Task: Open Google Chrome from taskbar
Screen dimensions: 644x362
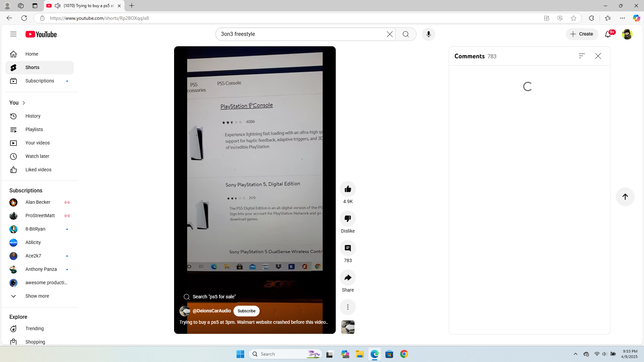Action: (x=404, y=354)
